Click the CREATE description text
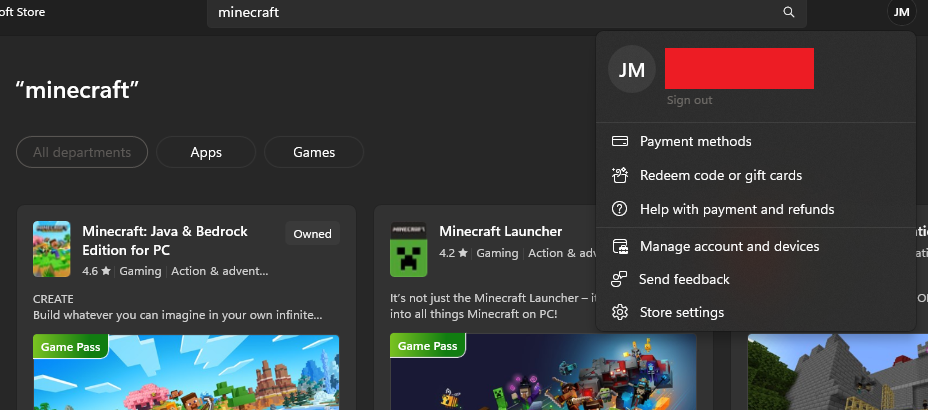 (x=53, y=299)
